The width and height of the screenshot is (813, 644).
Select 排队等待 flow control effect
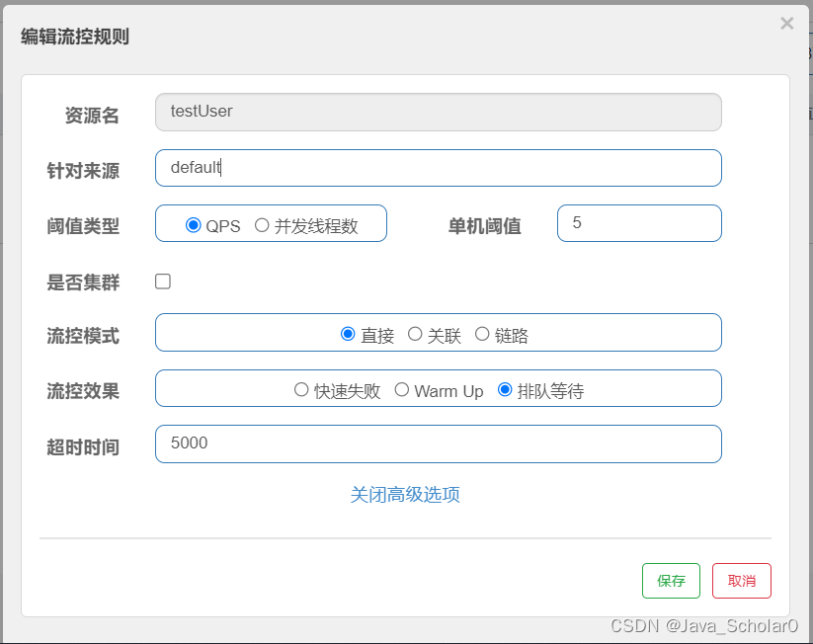505,389
